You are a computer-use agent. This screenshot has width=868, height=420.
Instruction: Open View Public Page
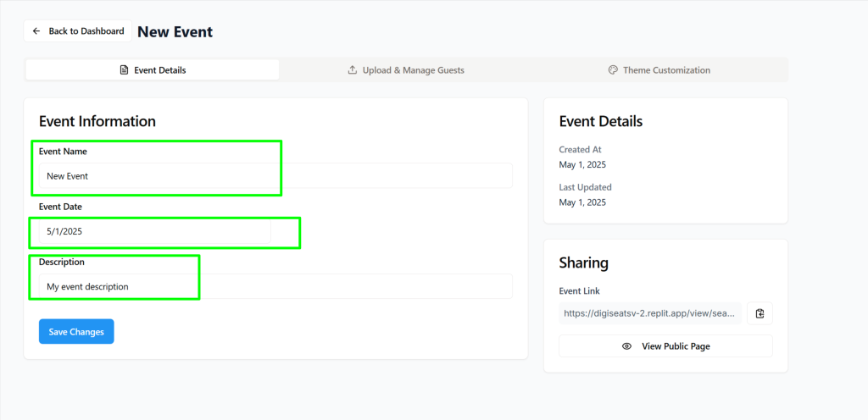[665, 346]
